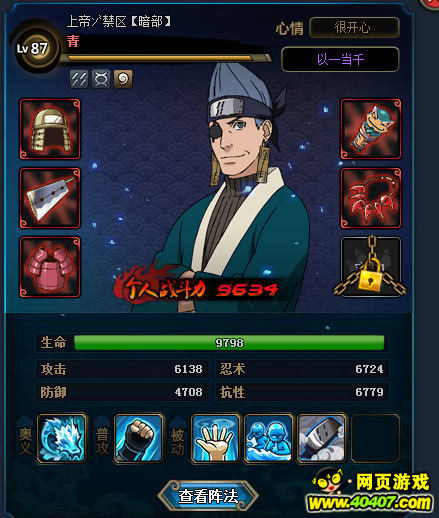Select the helmet equipment slot
The height and width of the screenshot is (518, 439).
pos(50,129)
